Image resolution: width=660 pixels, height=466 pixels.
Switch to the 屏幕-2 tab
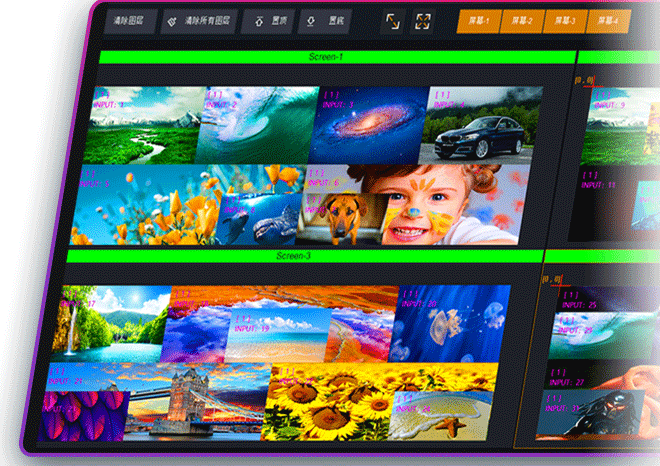[522, 21]
